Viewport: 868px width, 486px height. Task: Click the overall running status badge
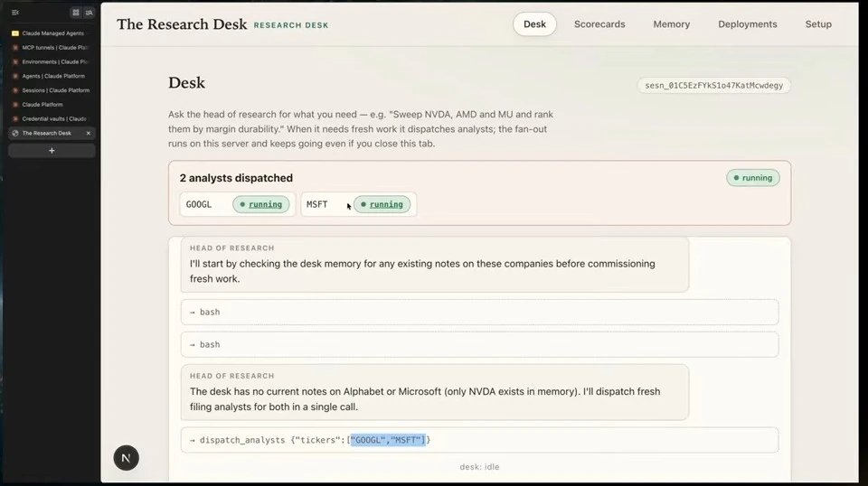click(x=753, y=178)
